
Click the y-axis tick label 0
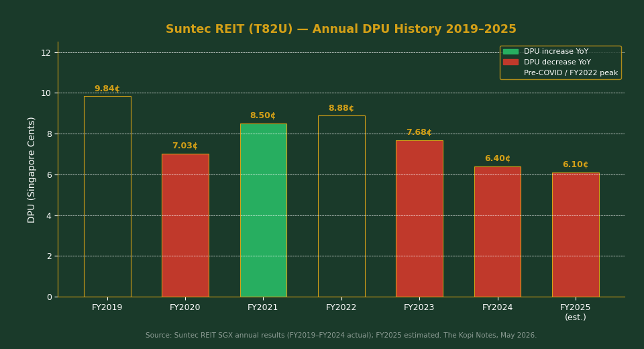(x=49, y=297)
